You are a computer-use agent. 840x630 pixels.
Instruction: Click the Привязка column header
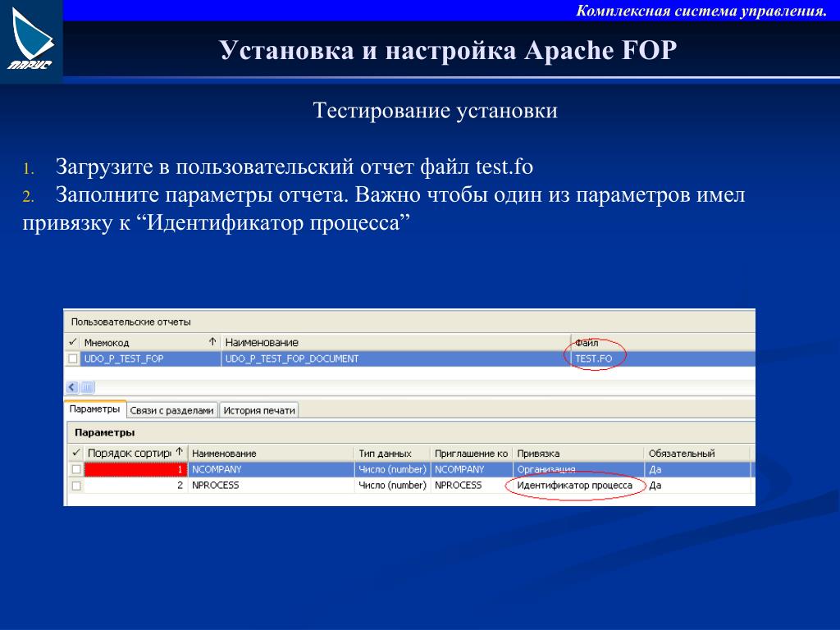tap(578, 453)
